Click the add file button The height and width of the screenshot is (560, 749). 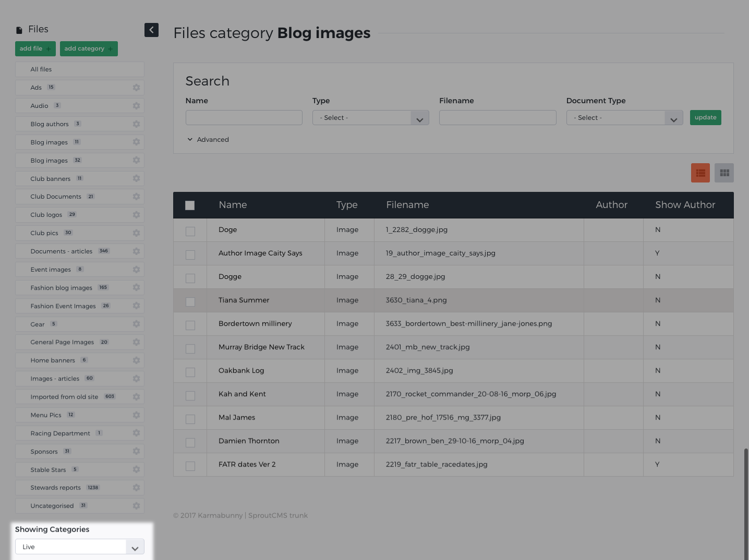click(35, 48)
